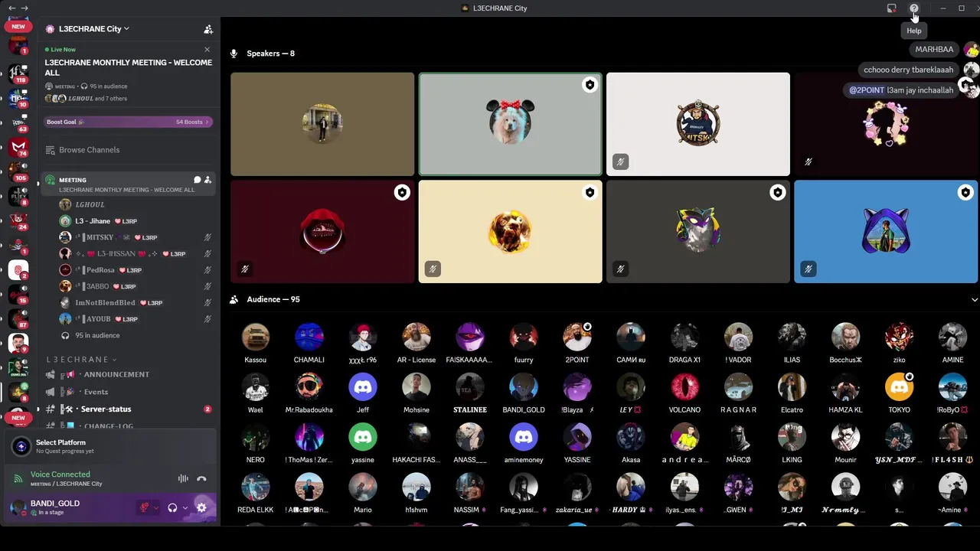980x551 pixels.
Task: Open the Inbox icon beside Help
Action: point(892,8)
